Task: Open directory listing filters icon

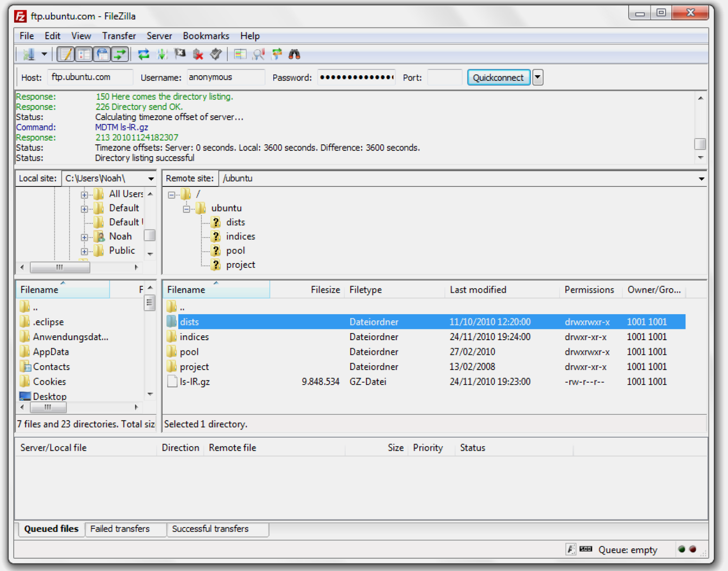Action: click(240, 54)
